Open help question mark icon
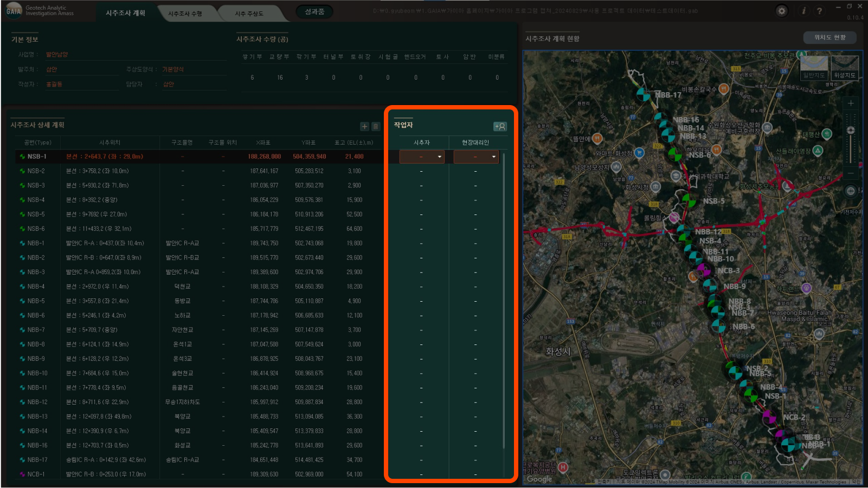Viewport: 868px width, 488px height. [x=819, y=11]
